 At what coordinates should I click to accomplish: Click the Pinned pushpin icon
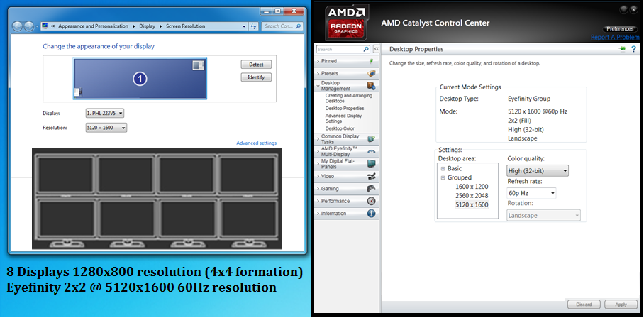tap(372, 61)
